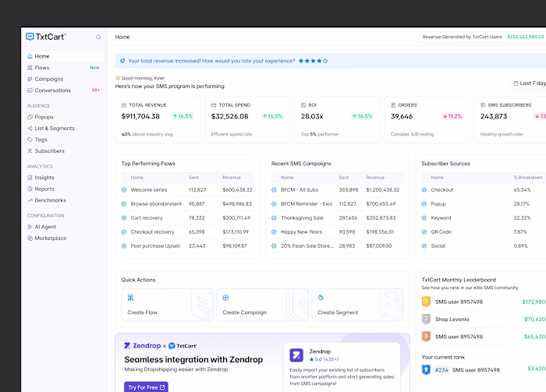Click the check icon beside Thanksgiving Sale
The width and height of the screenshot is (546, 392).
click(274, 218)
